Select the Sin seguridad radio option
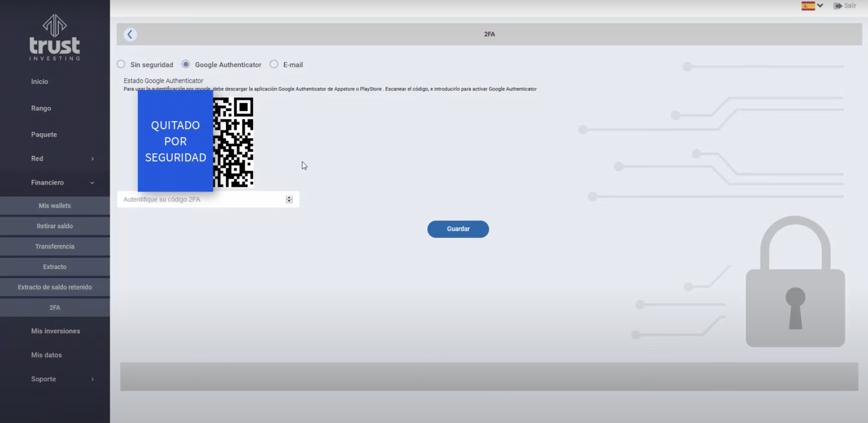This screenshot has height=423, width=868. 121,64
